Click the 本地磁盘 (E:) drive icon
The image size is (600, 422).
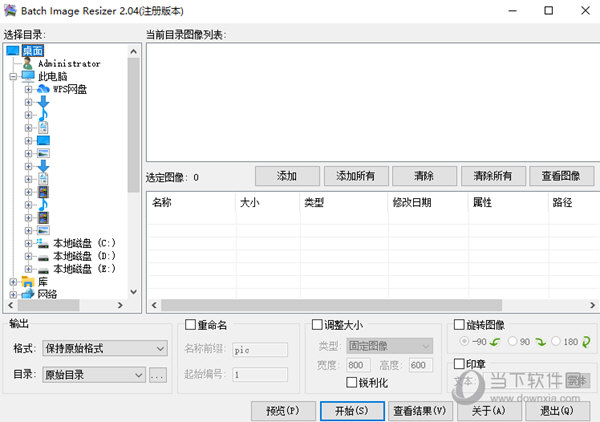[43, 269]
